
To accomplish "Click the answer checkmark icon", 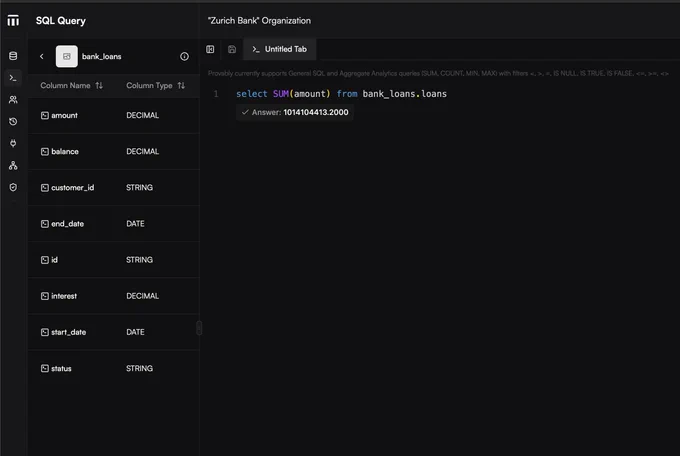I will coord(245,112).
